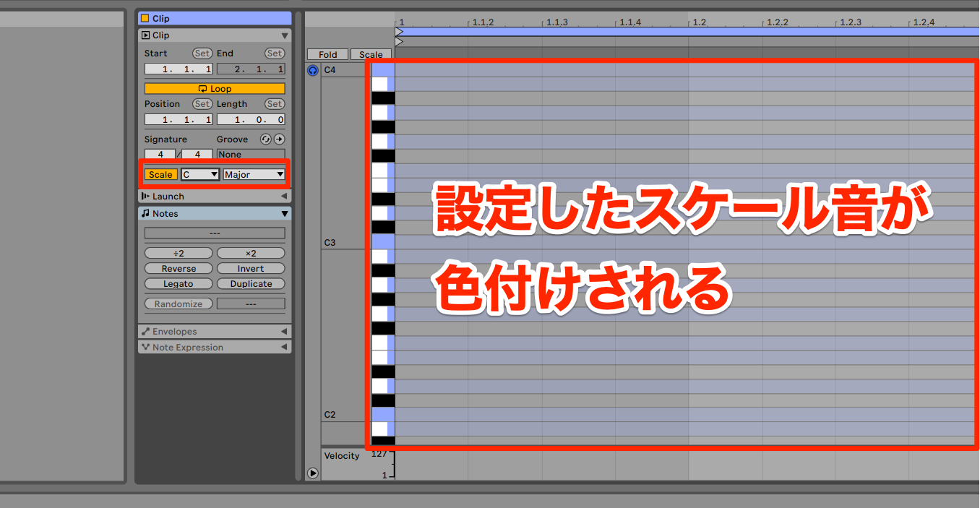Click ruler position 1.1.3
Image resolution: width=980 pixels, height=508 pixels.
coord(556,22)
